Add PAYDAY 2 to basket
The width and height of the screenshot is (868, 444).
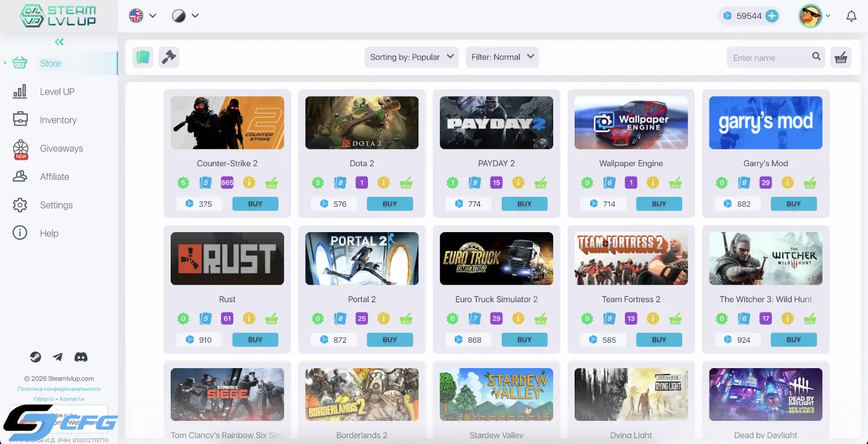tap(540, 183)
